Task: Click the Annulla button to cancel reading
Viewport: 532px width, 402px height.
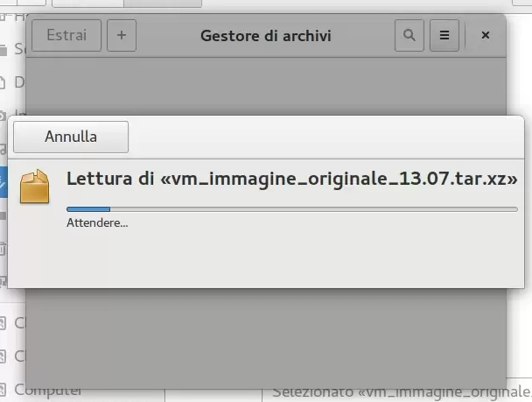Action: click(71, 137)
